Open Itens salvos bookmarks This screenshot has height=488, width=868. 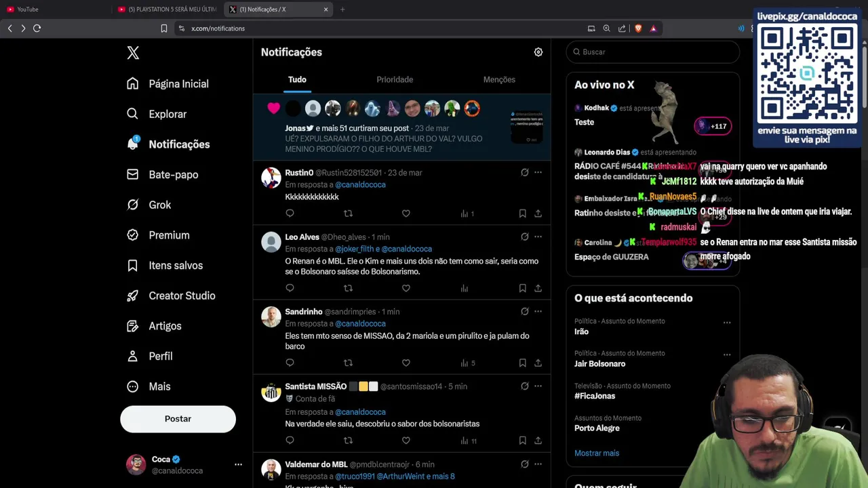tap(165, 265)
